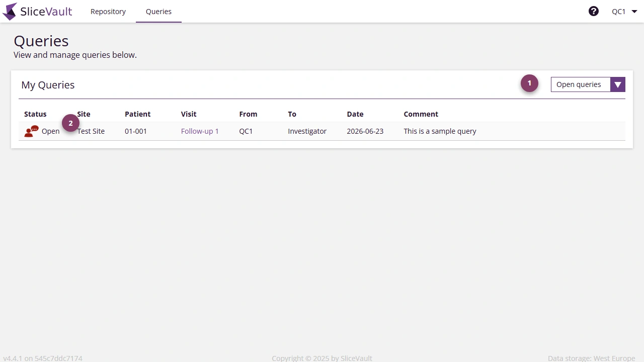Click the SliceVault brand name
This screenshot has width=644, height=362.
pyautogui.click(x=46, y=11)
